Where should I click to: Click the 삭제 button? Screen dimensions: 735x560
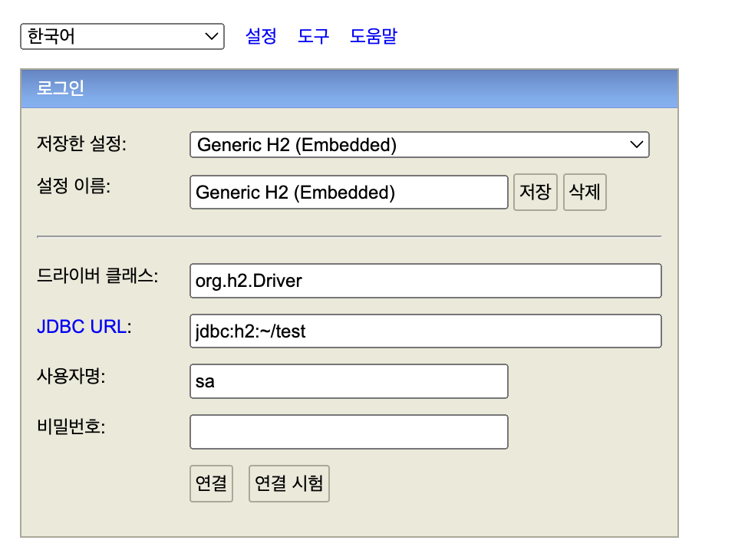point(585,192)
